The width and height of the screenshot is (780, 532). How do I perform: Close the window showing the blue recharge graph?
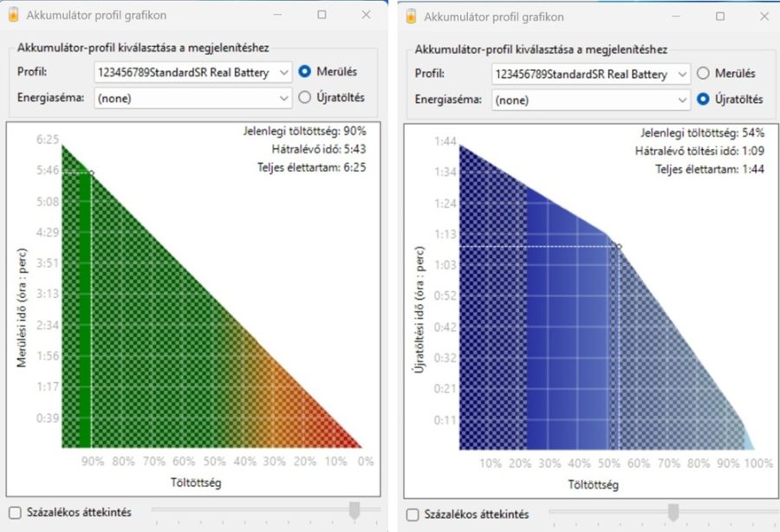tap(763, 16)
